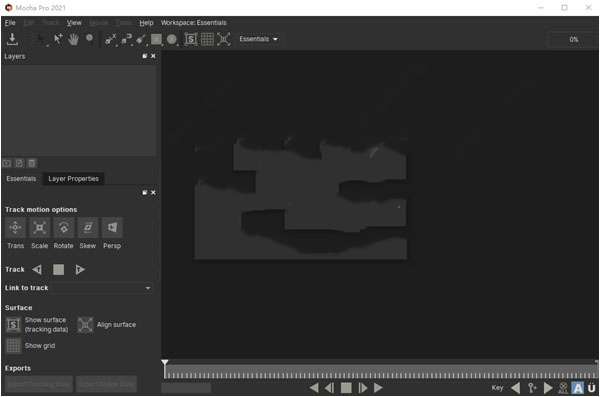Click Align surface icon in toolbar
The height and width of the screenshot is (397, 600).
click(x=224, y=39)
